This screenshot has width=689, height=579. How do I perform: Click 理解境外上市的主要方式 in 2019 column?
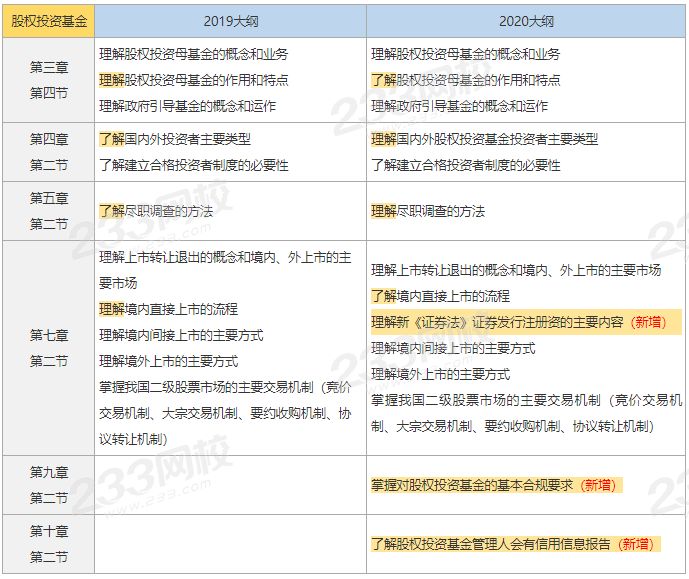(x=168, y=361)
